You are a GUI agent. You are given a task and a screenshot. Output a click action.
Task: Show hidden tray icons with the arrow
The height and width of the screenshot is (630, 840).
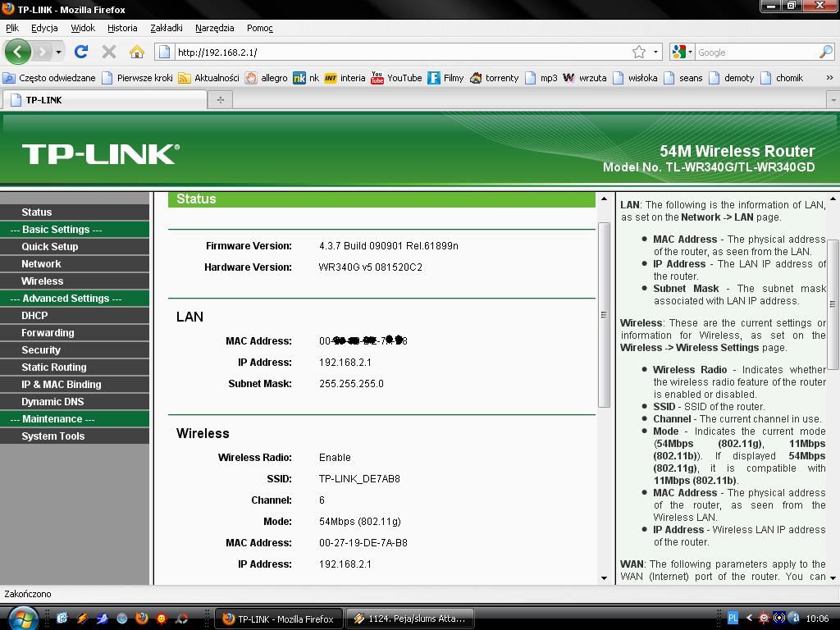(749, 619)
